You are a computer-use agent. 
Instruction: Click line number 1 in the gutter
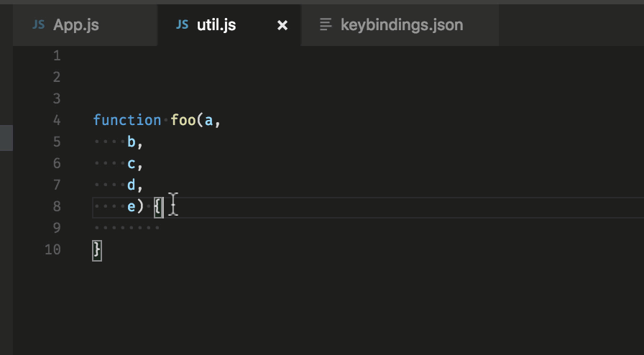pos(56,55)
